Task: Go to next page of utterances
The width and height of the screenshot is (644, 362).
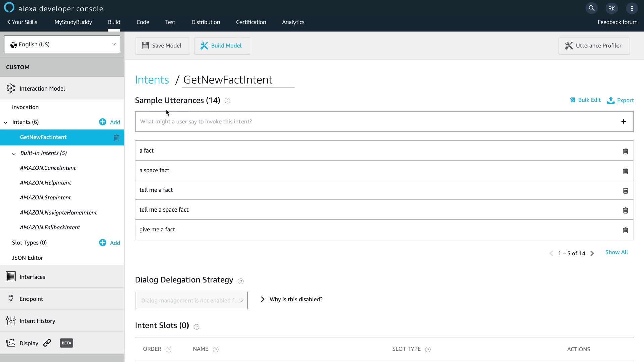Action: (x=592, y=253)
